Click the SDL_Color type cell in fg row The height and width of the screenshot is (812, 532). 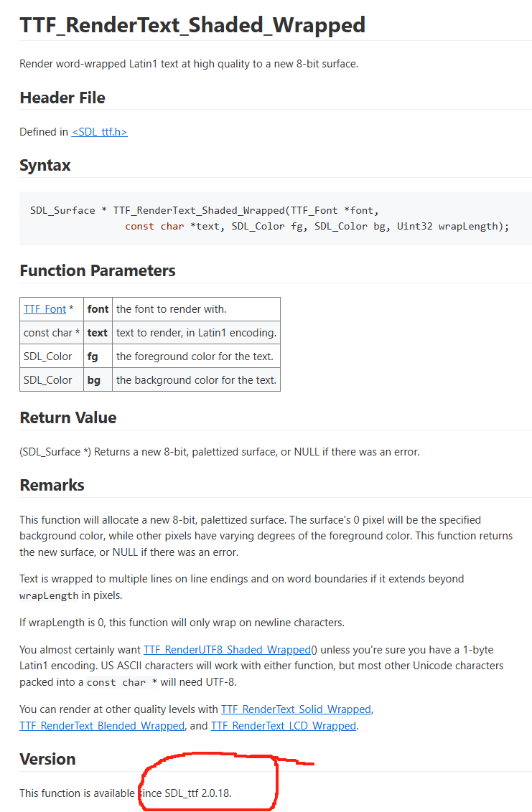point(52,357)
